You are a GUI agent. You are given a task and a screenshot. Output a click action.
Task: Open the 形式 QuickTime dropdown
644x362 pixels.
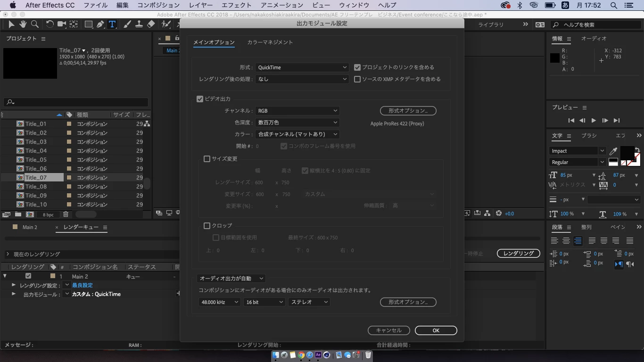tap(302, 67)
